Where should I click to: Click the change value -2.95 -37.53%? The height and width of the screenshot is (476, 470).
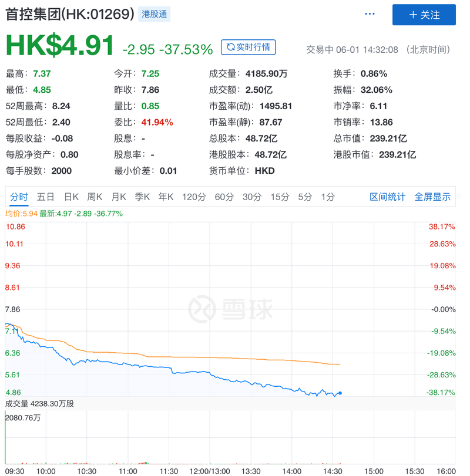click(x=167, y=49)
